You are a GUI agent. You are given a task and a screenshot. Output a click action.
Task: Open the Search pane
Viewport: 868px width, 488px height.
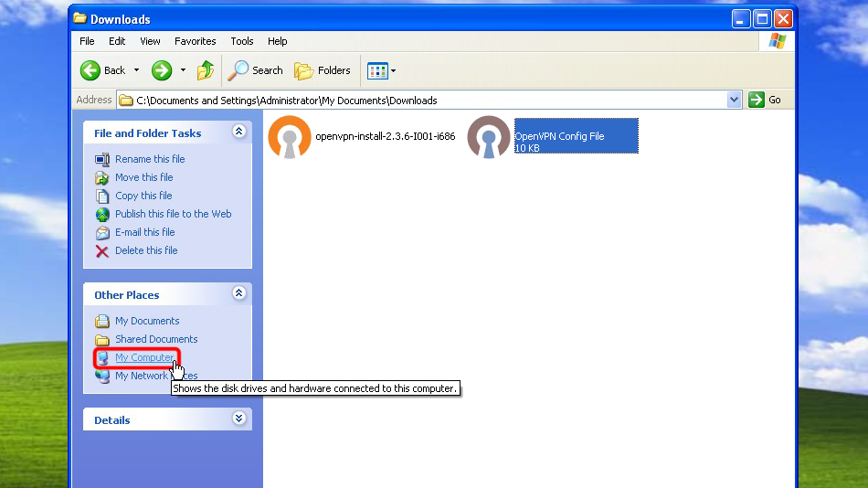pyautogui.click(x=256, y=70)
